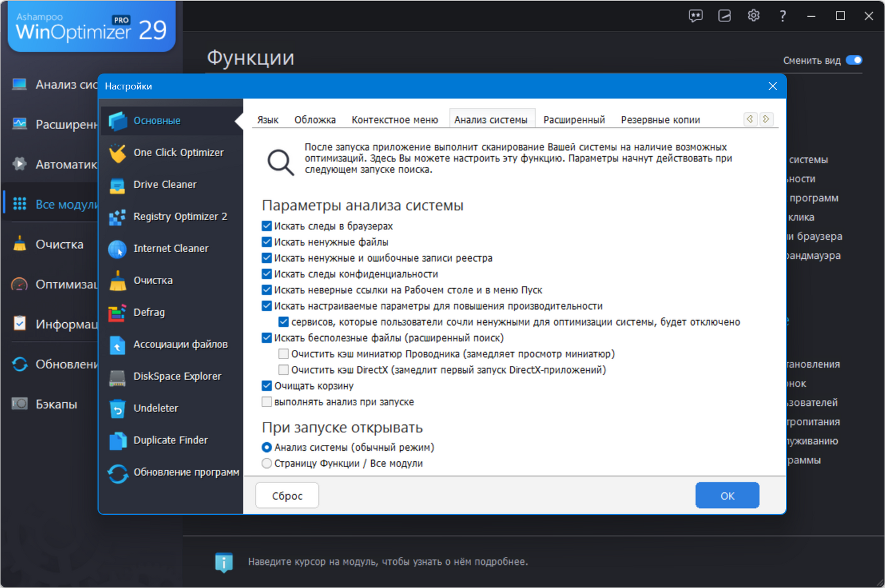Open Все модули grid icon
The image size is (885, 588).
[x=20, y=204]
